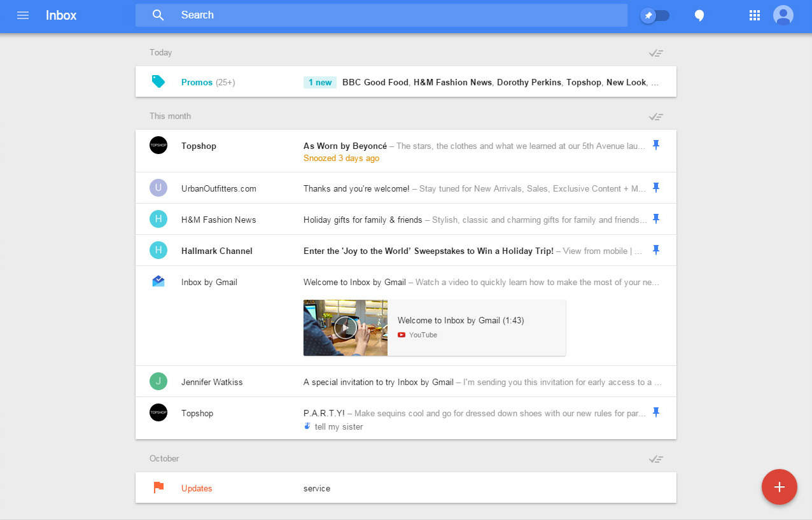Image resolution: width=812 pixels, height=520 pixels.
Task: Unpin the Topshop P.A.R.T.Y! email
Action: pyautogui.click(x=656, y=412)
